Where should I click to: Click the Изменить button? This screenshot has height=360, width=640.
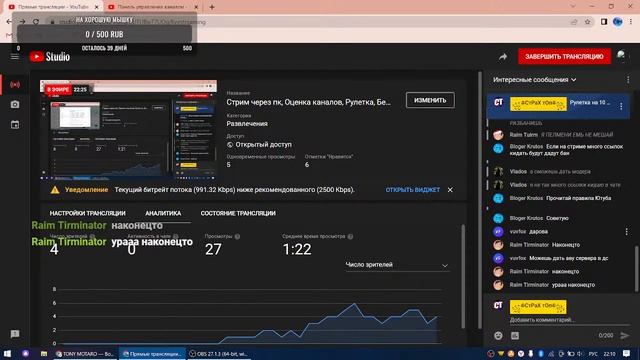(x=430, y=100)
